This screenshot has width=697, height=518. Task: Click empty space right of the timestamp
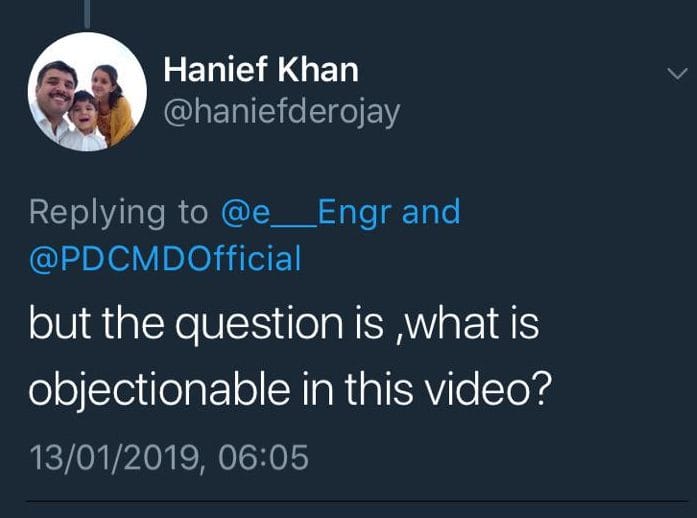tap(500, 458)
